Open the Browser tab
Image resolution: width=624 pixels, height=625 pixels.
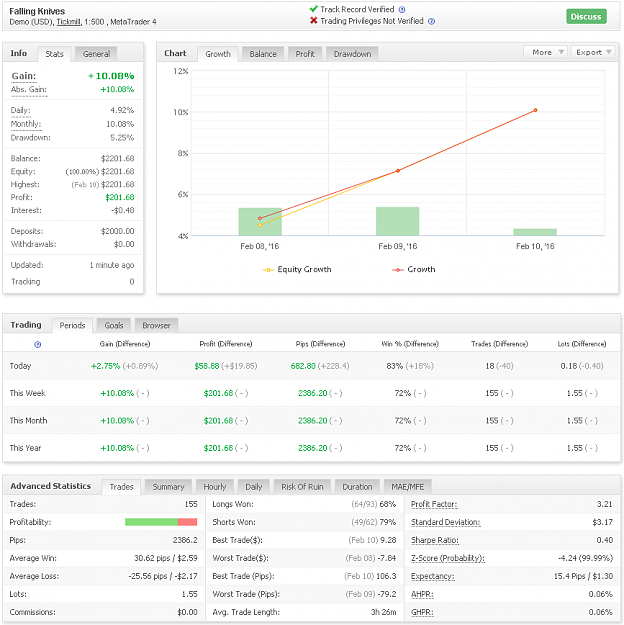[x=156, y=325]
